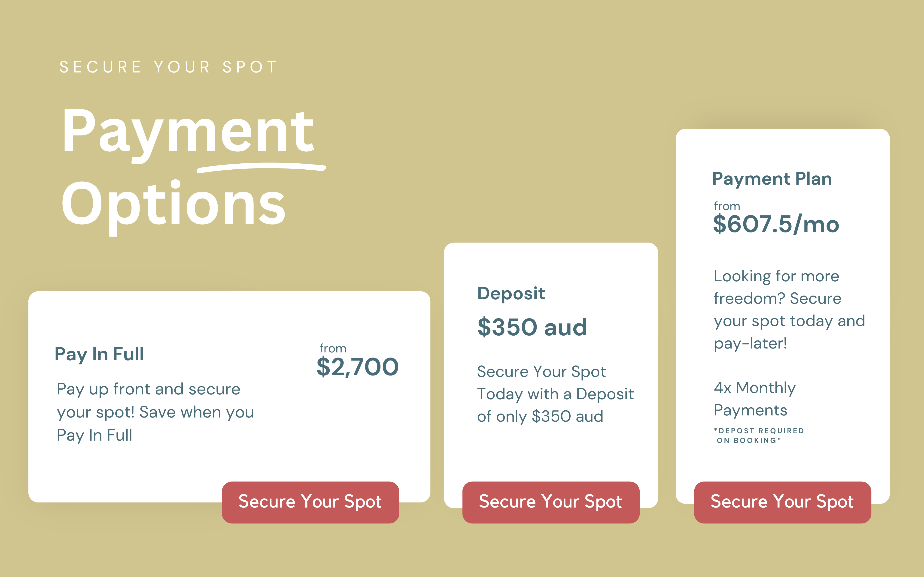Click the $607.5/mo price text

coord(776,224)
